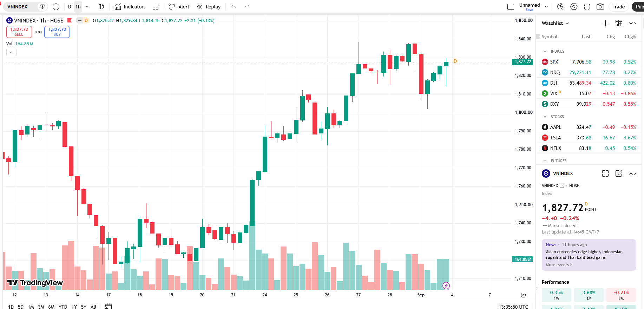Viewport: 644px width, 309px height.
Task: Open watchlist advanced view table icon
Action: click(619, 23)
